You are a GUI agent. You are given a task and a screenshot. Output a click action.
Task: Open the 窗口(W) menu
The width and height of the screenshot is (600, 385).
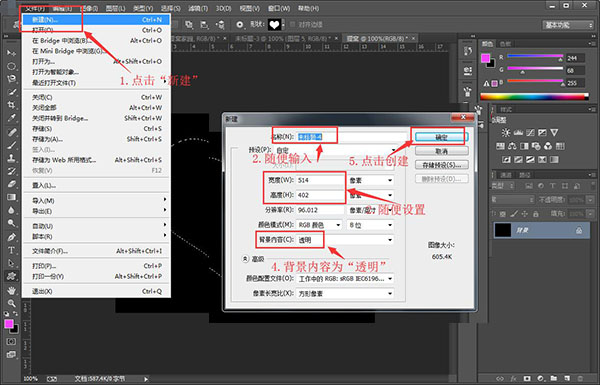click(x=279, y=8)
